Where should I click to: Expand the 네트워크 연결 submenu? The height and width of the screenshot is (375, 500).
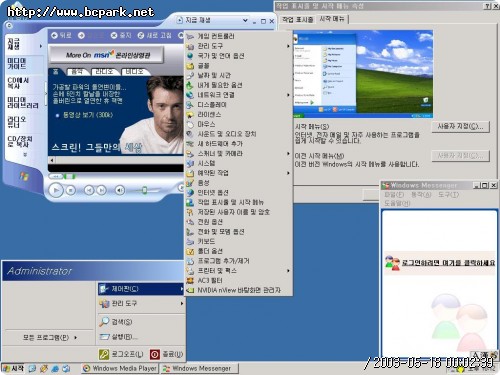[x=239, y=95]
